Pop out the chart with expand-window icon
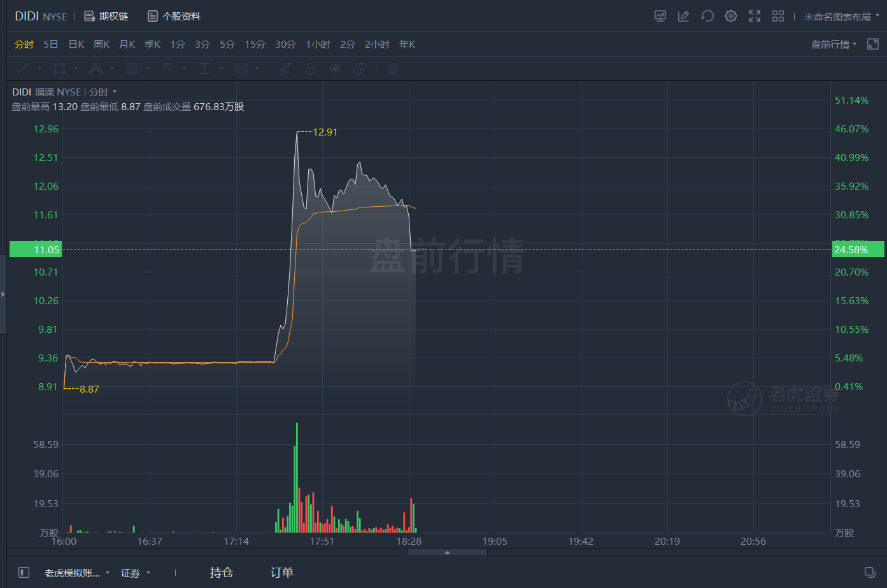The height and width of the screenshot is (588, 887). pyautogui.click(x=873, y=44)
